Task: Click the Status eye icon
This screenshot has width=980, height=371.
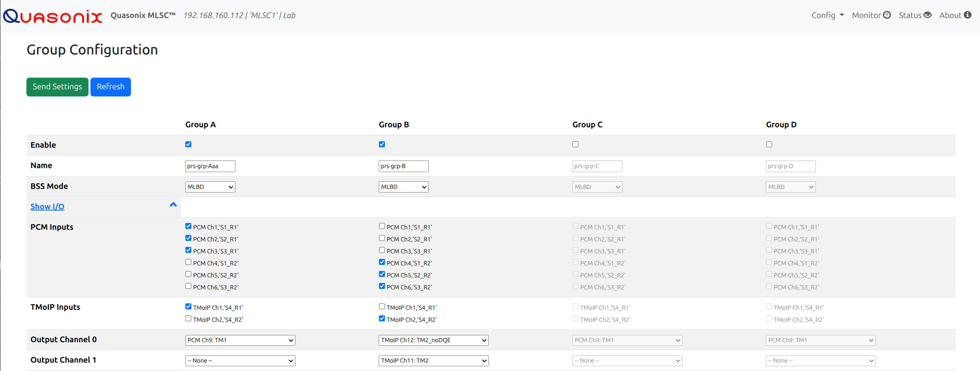Action: 928,15
